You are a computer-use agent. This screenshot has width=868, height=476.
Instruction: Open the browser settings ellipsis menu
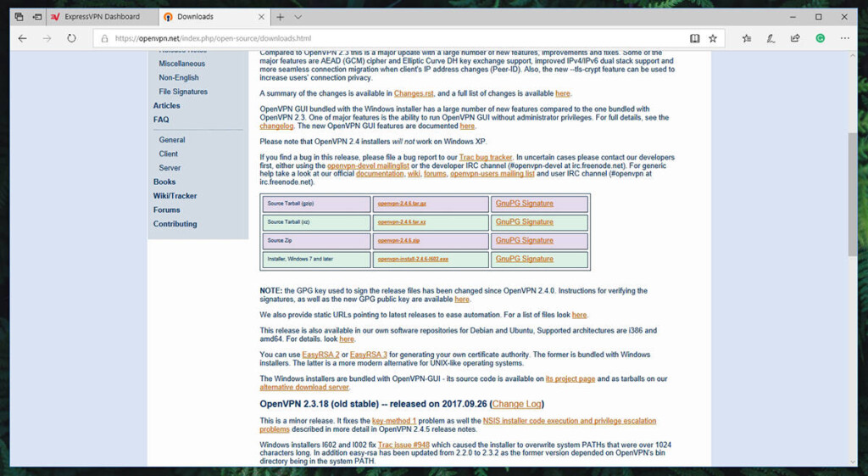845,38
